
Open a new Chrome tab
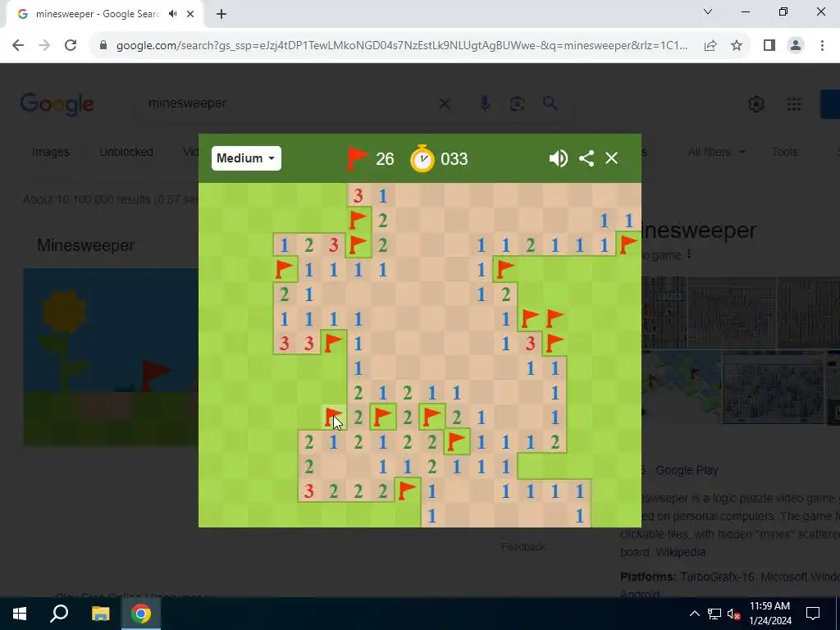(221, 14)
